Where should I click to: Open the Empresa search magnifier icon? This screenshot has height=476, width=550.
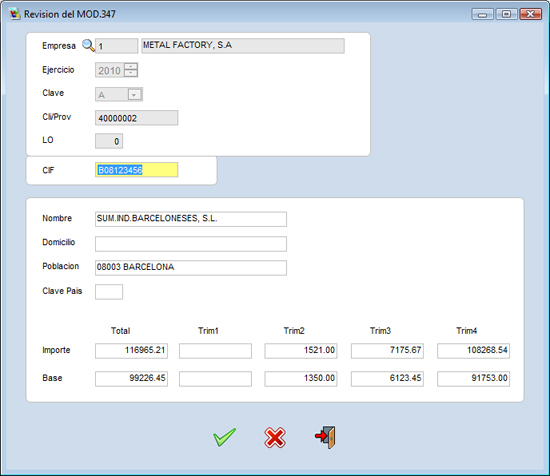tap(88, 46)
